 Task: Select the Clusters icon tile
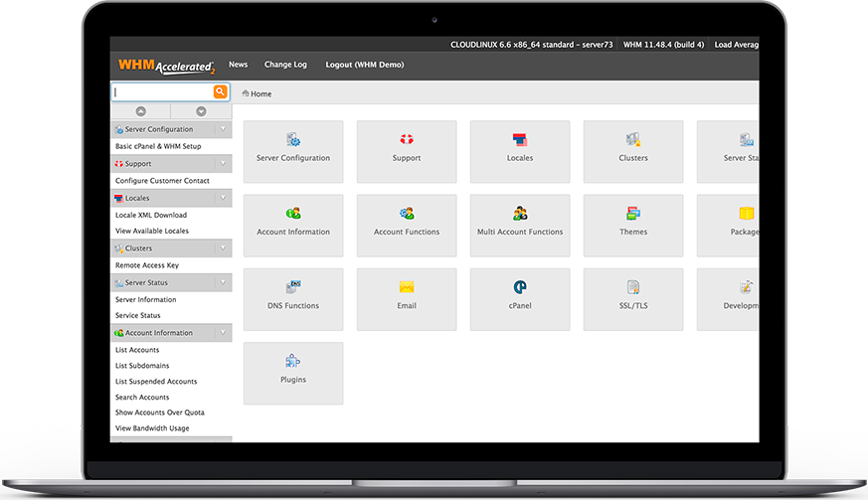[633, 140]
